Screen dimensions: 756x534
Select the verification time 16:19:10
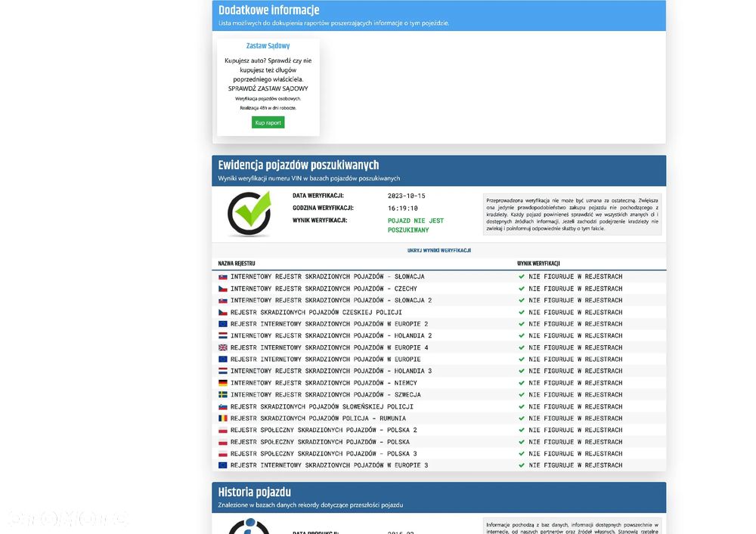coord(403,208)
